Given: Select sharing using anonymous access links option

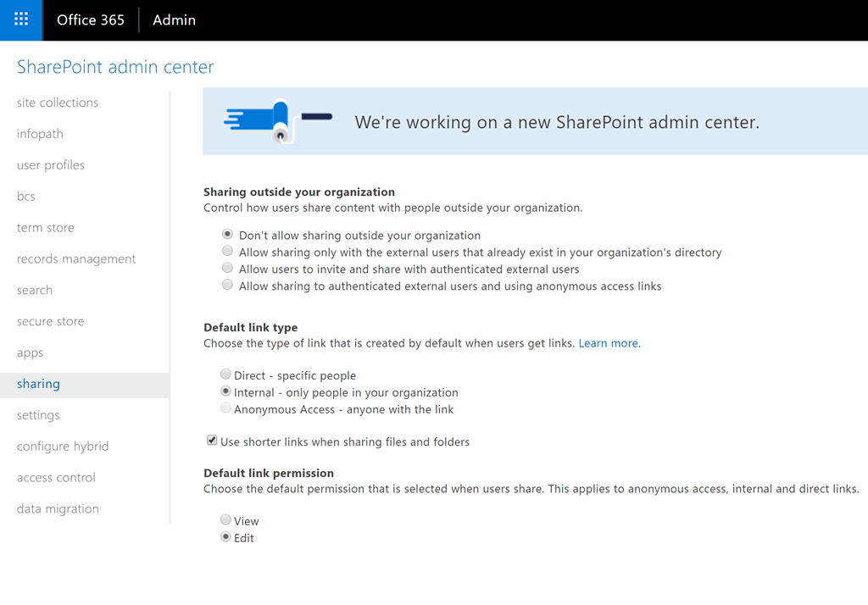Looking at the screenshot, I should [x=227, y=286].
